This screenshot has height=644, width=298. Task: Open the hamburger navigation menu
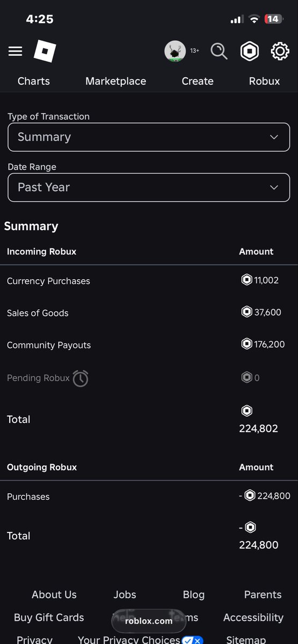16,51
